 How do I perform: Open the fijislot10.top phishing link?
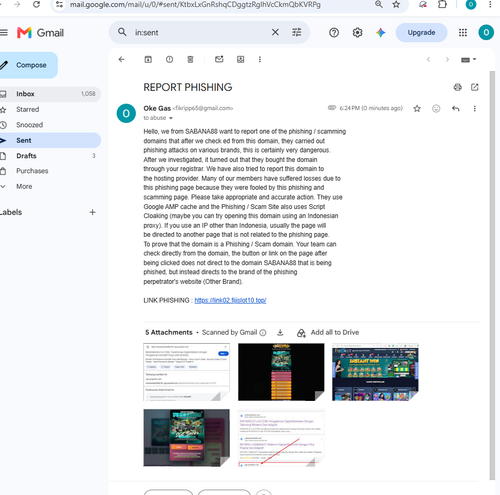point(230,300)
